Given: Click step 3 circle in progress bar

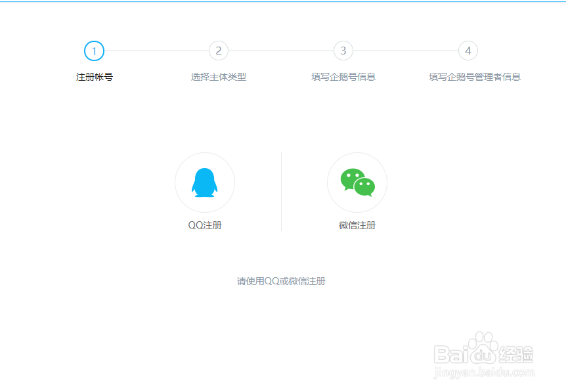Looking at the screenshot, I should tap(343, 51).
